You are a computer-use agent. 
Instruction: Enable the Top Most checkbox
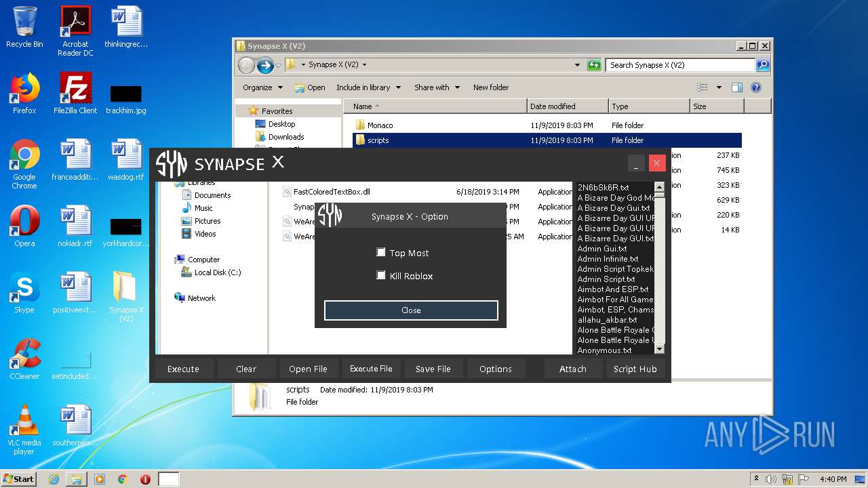381,252
